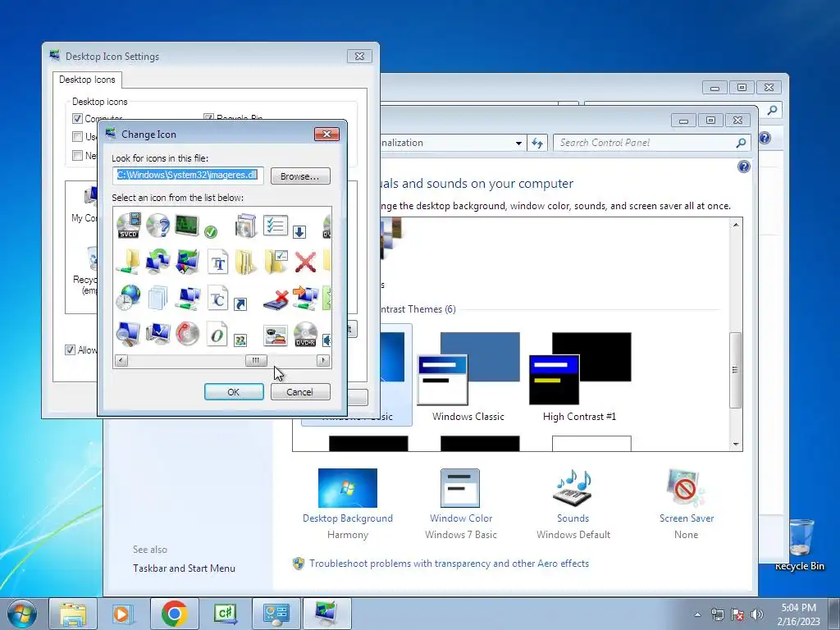This screenshot has width=840, height=630.
Task: Click the themes list vertical scrollbar thumb
Action: pyautogui.click(x=736, y=370)
